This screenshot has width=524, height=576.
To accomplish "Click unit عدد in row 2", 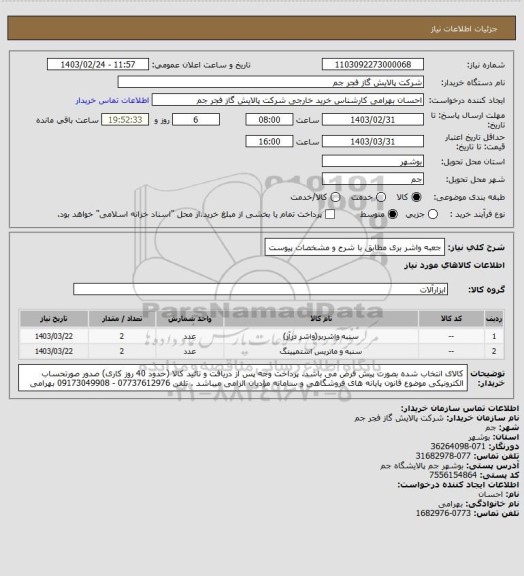I will [190, 352].
